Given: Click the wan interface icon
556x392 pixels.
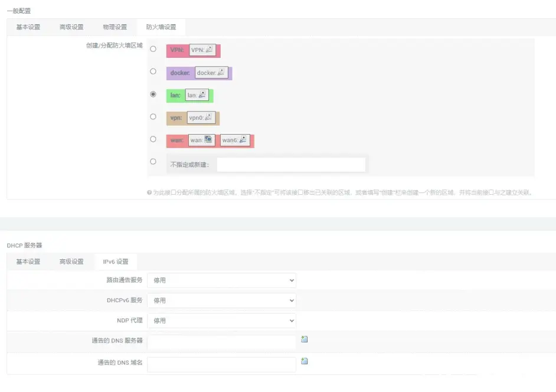Looking at the screenshot, I should coord(208,139).
